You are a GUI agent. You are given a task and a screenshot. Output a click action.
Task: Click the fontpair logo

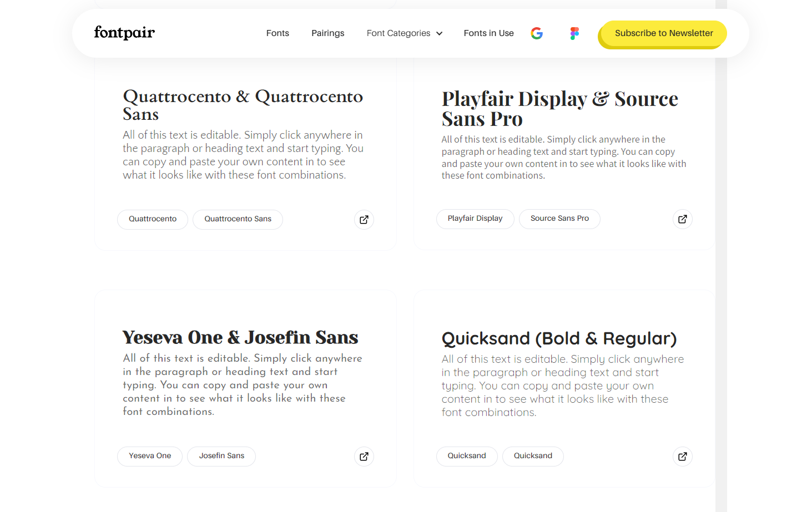coord(124,33)
